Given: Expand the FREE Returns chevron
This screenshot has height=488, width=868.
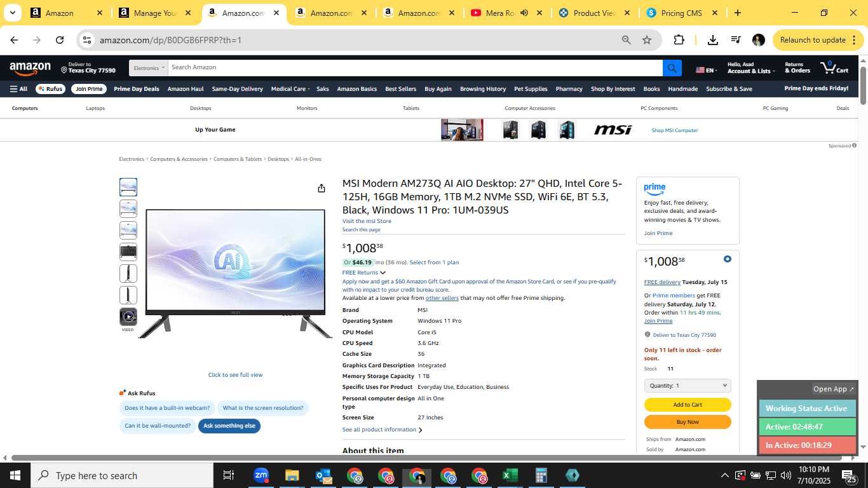Looking at the screenshot, I should pyautogui.click(x=383, y=273).
